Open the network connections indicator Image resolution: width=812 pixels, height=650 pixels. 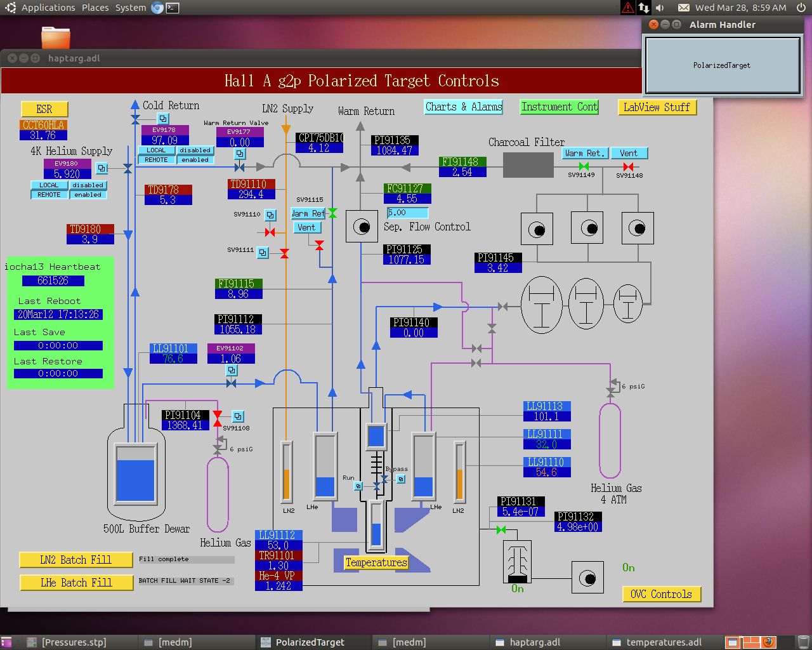coord(644,8)
